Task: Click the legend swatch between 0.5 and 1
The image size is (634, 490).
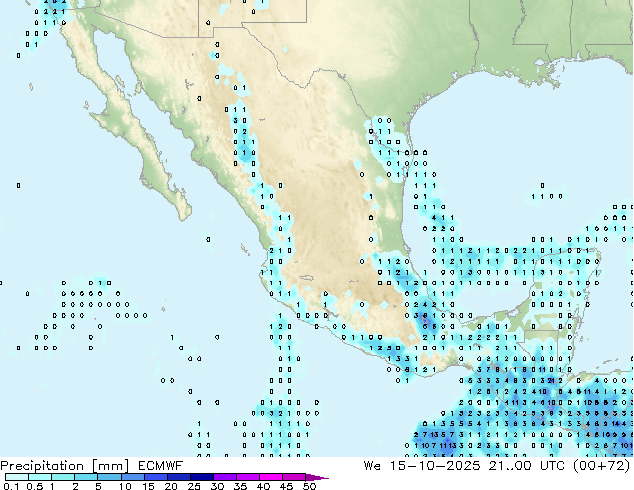Action: click(x=40, y=477)
